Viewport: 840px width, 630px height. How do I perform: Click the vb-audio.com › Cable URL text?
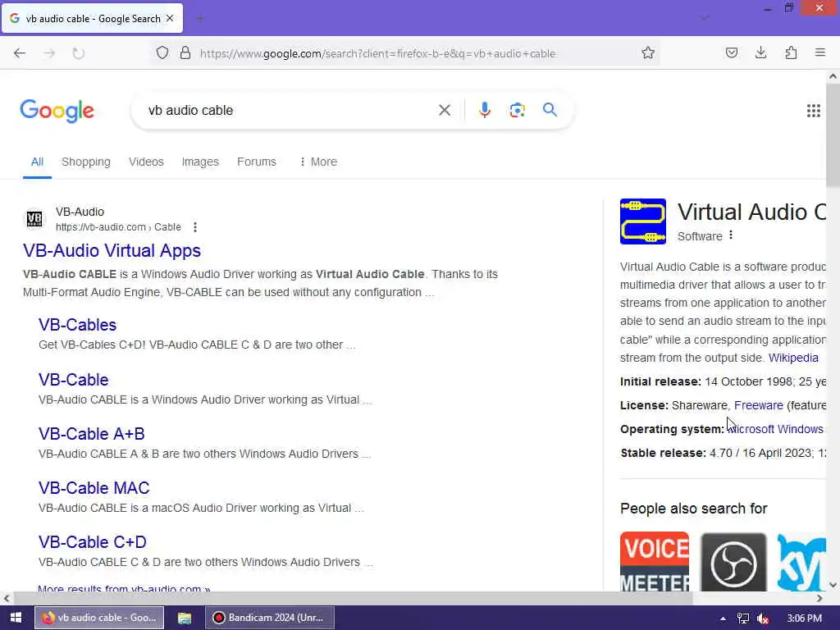(x=118, y=227)
